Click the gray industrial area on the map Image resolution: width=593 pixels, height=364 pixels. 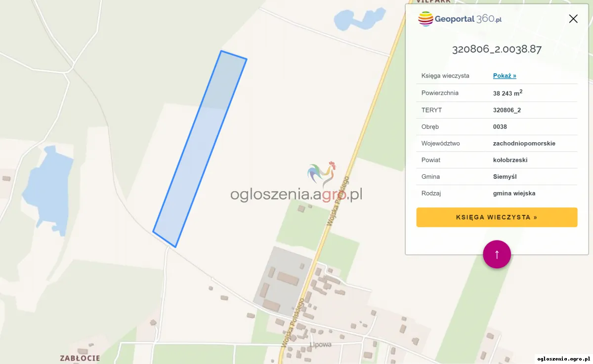tap(282, 281)
